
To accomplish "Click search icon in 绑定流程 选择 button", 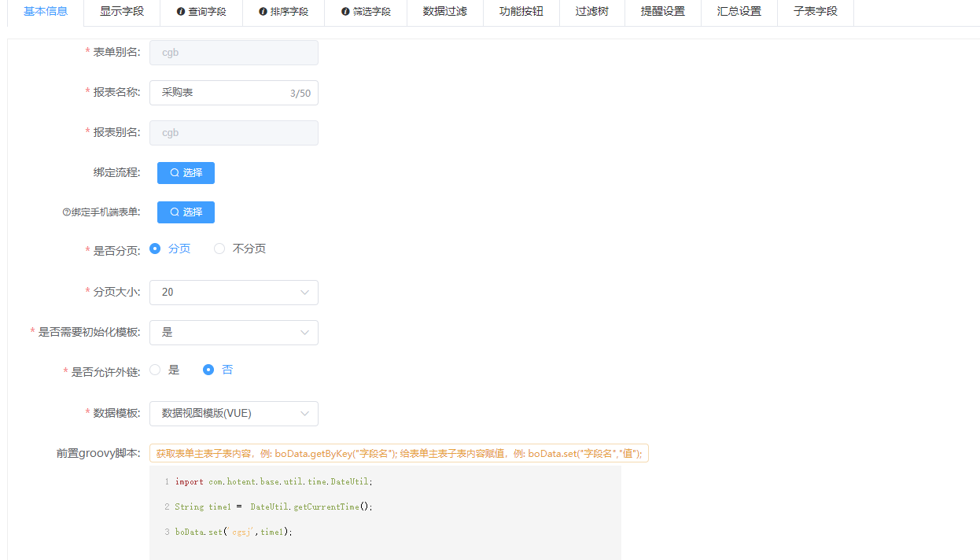I will tap(175, 173).
